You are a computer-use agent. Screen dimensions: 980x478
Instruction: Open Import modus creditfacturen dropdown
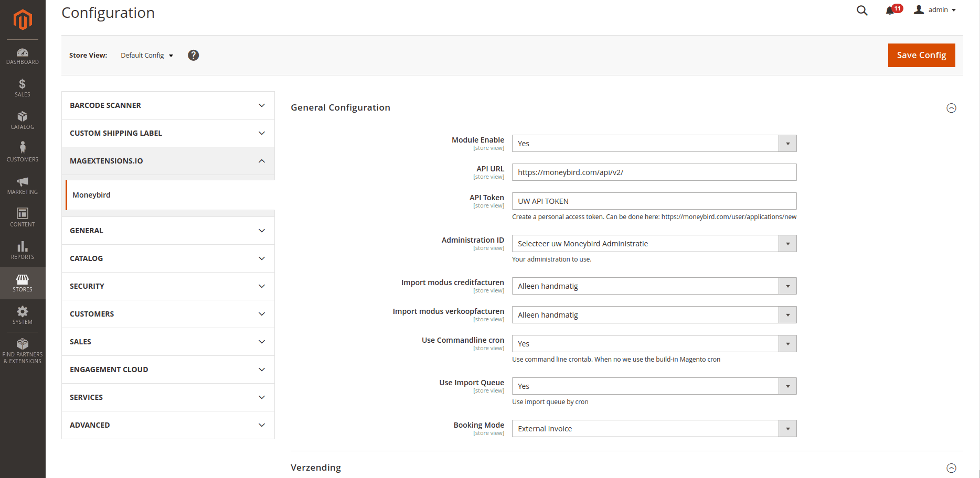[654, 286]
